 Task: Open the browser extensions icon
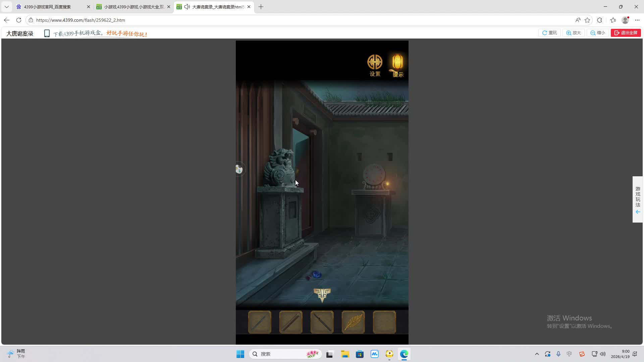[600, 20]
